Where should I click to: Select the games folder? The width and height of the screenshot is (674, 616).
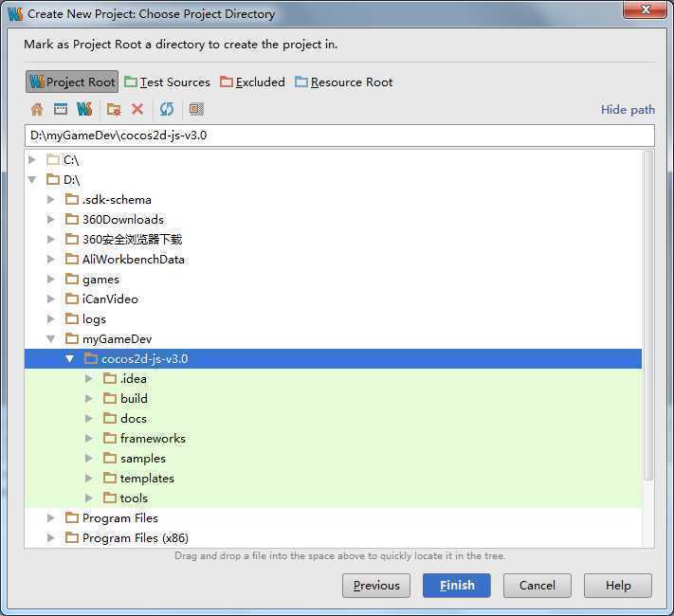(x=92, y=279)
